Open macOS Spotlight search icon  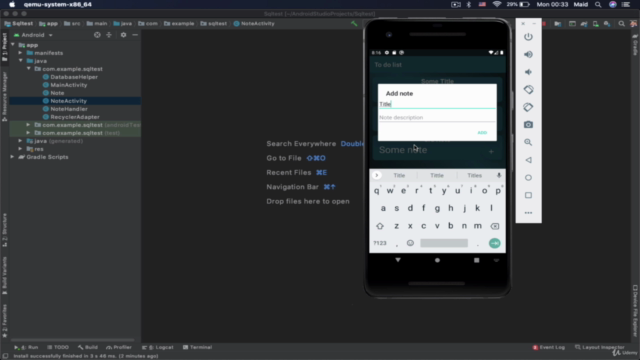click(x=598, y=4)
